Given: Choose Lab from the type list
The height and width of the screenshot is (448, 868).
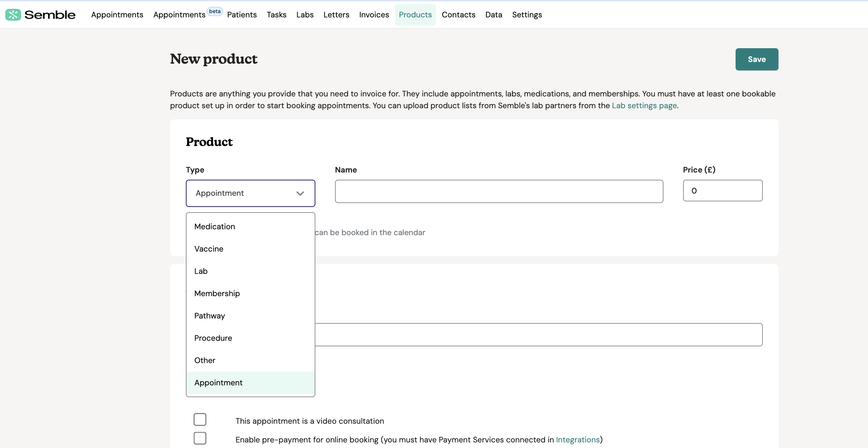Looking at the screenshot, I should pyautogui.click(x=250, y=271).
